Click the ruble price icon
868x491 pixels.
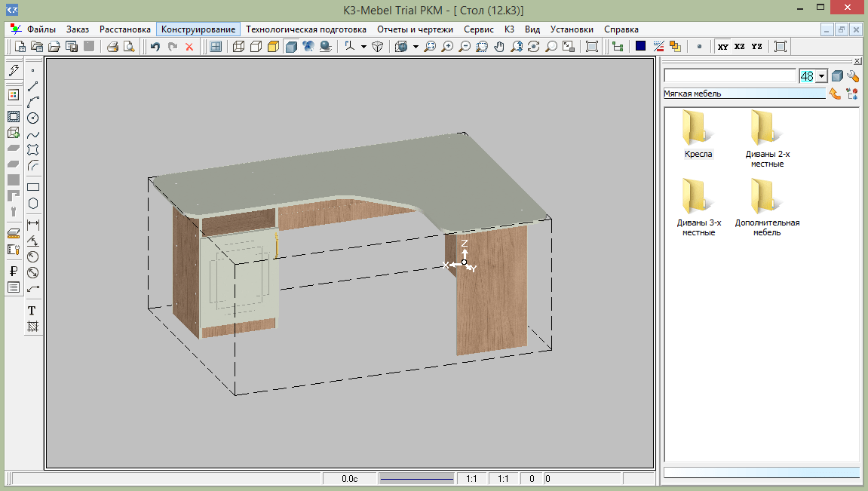click(x=13, y=272)
